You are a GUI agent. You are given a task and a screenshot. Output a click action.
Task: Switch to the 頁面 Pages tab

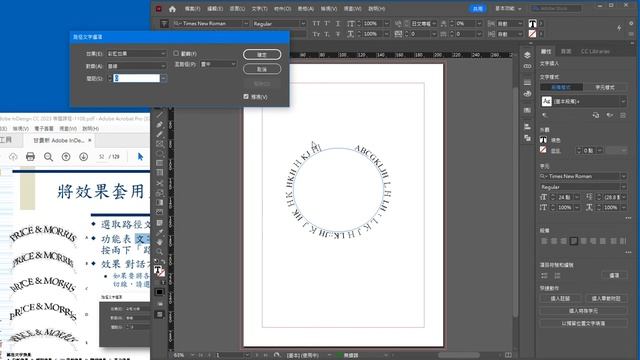click(x=566, y=51)
